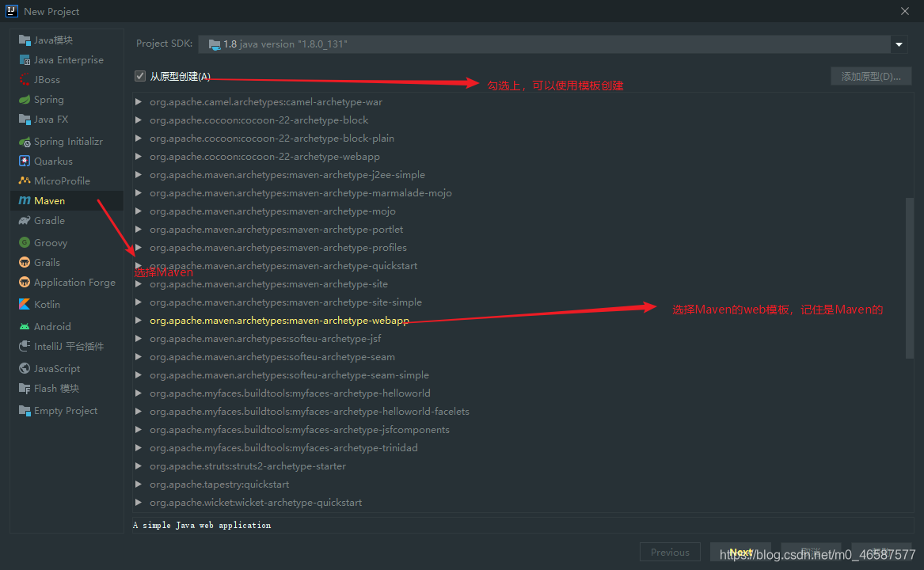Select the Gradle elephant icon

pos(25,220)
